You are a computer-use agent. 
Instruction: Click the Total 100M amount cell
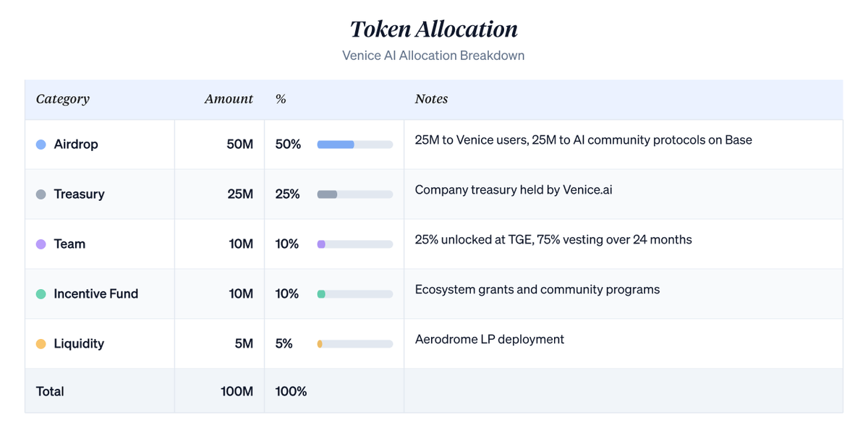219,391
